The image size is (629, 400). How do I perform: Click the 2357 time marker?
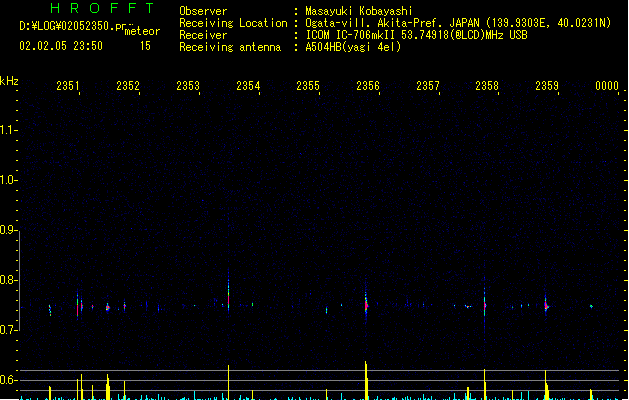[x=428, y=86]
